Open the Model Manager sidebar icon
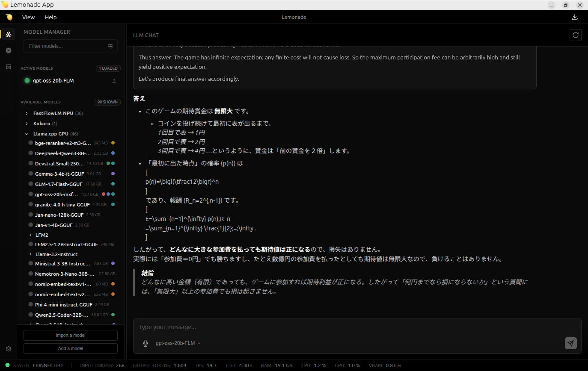Screen dimensions: 588x371 click(x=8, y=34)
